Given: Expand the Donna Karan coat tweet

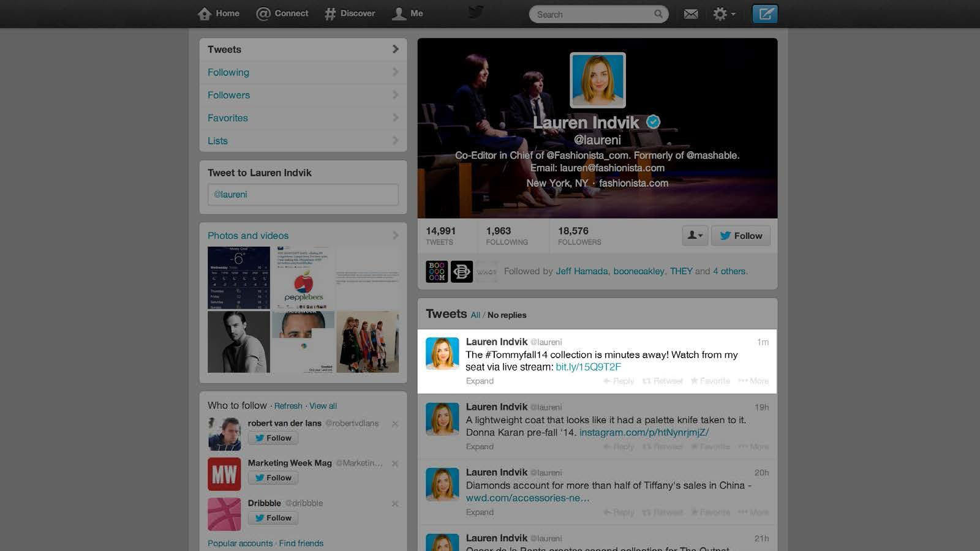Looking at the screenshot, I should click(x=480, y=446).
